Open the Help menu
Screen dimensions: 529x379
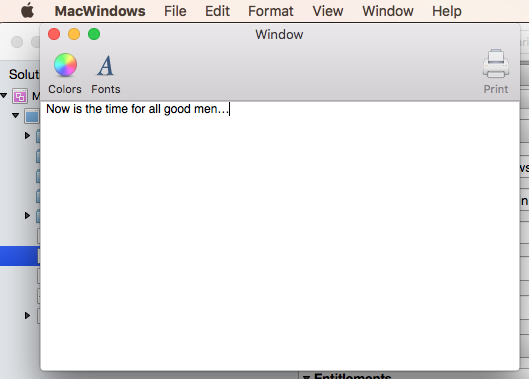[447, 11]
